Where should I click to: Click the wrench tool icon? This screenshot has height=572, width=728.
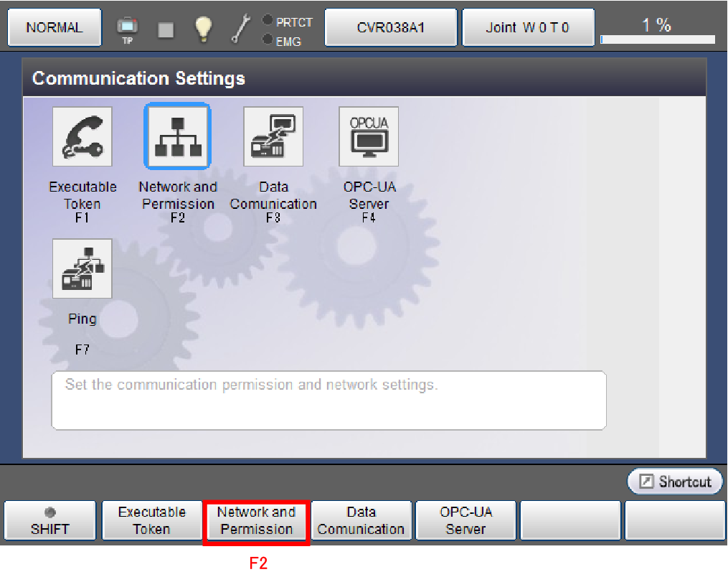[240, 28]
